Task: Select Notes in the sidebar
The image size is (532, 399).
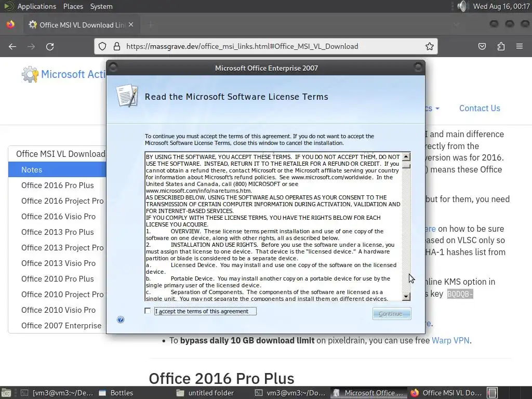Action: (57, 169)
